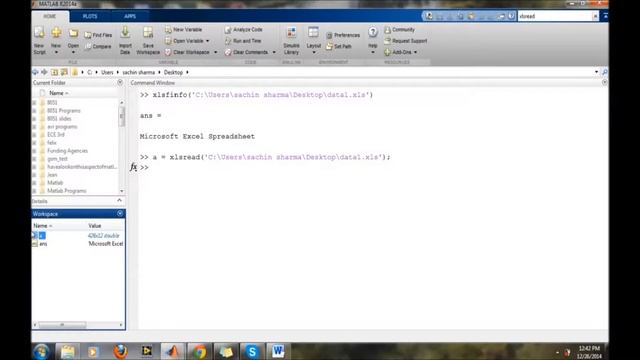Open Skype from the taskbar
Image resolution: width=640 pixels, height=360 pixels.
[x=252, y=351]
